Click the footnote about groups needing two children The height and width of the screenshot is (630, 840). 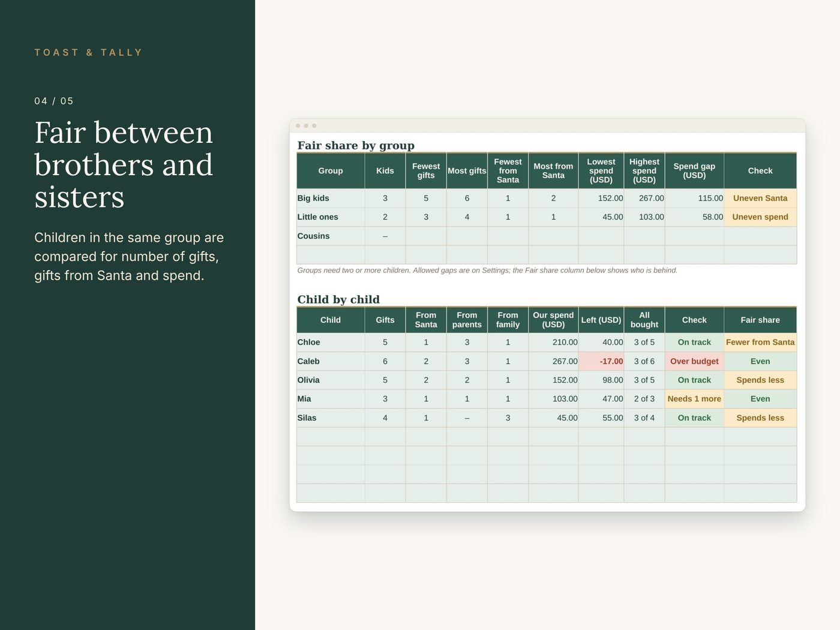point(487,271)
